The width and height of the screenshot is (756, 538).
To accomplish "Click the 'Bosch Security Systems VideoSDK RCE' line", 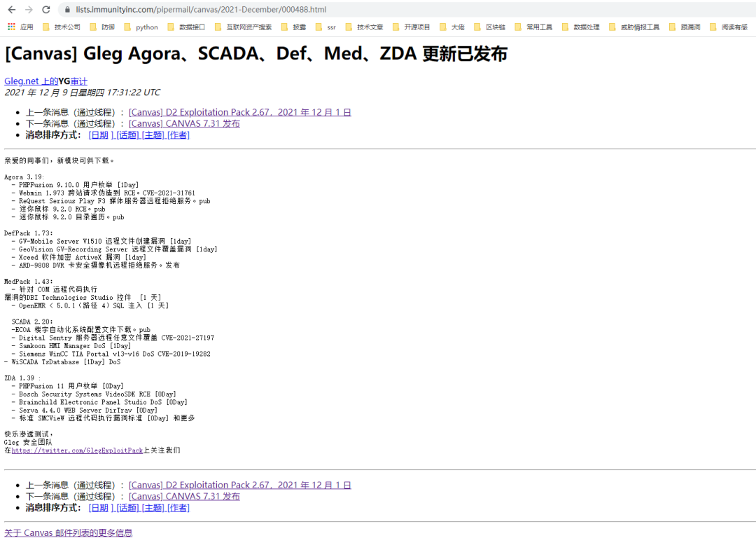I will click(94, 394).
